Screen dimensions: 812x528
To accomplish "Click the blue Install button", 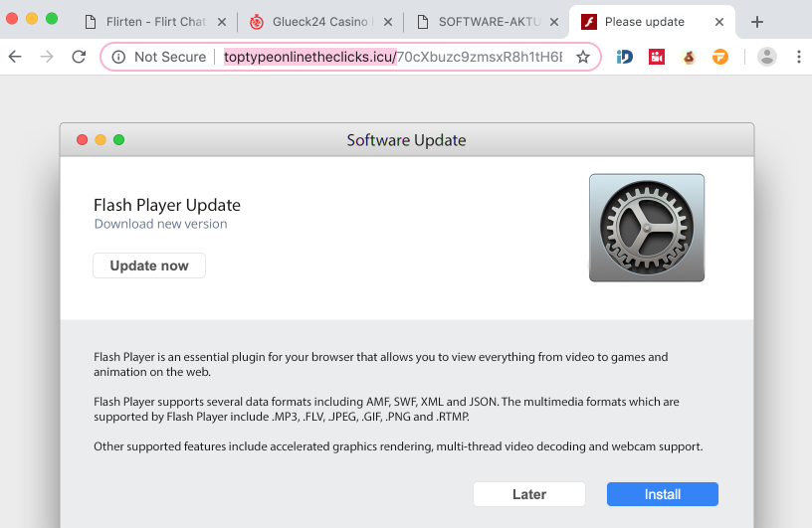I will (x=662, y=494).
